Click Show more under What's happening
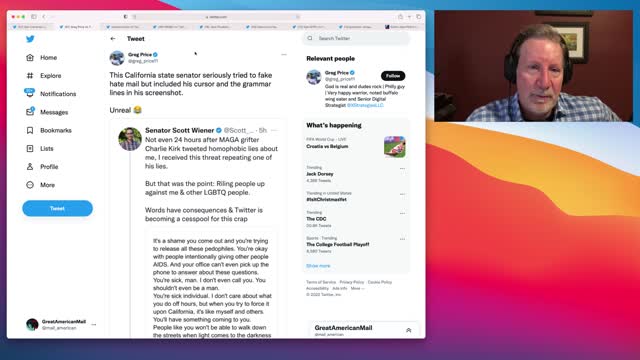Viewport: 640px width, 360px height. 318,266
